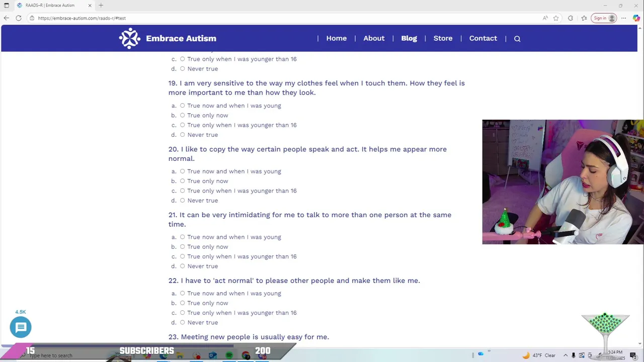Open the Store menu item
This screenshot has height=362, width=644.
443,38
